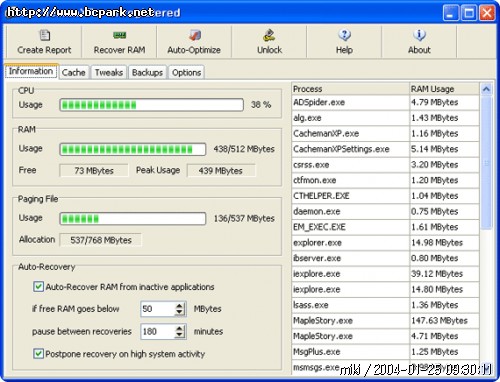
Task: Decrease the free RAM threshold spinner
Action: click(179, 313)
